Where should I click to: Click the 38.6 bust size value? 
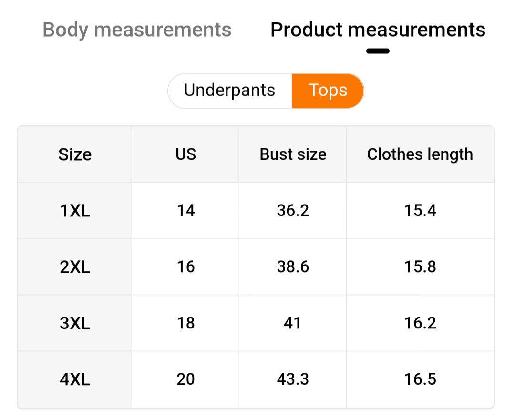click(293, 267)
